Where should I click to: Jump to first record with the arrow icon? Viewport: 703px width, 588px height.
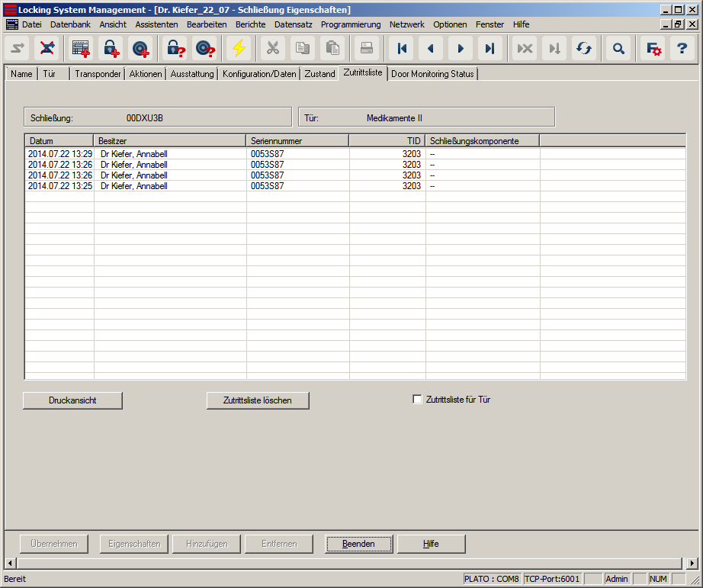tap(402, 48)
